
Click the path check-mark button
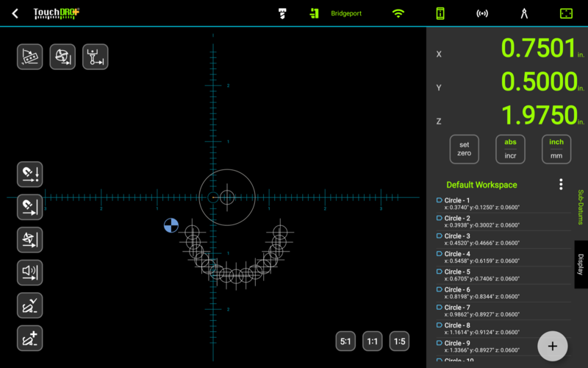pos(30,305)
